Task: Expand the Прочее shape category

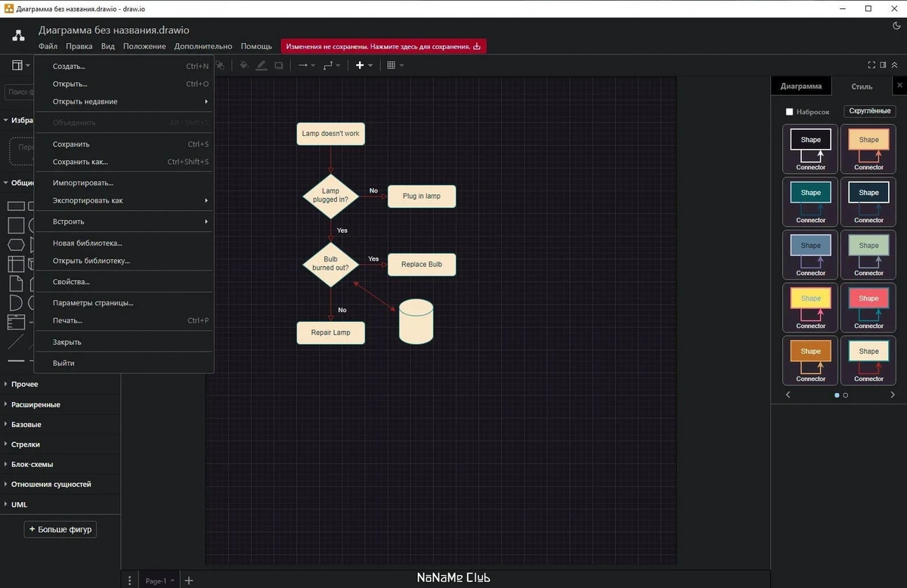Action: pyautogui.click(x=60, y=384)
